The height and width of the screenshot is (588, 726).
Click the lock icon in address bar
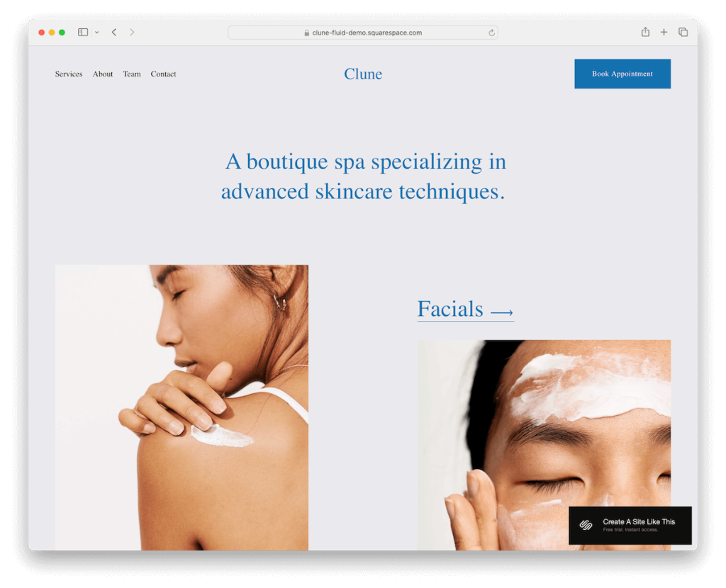tap(306, 33)
